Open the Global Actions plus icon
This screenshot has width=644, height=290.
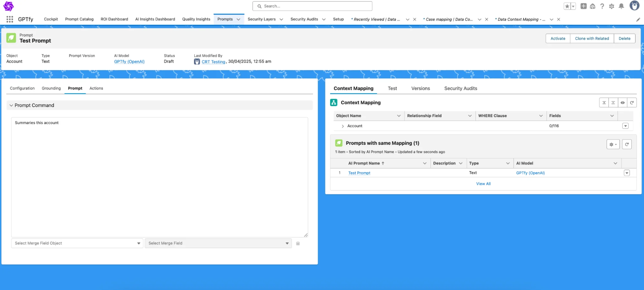(x=583, y=6)
